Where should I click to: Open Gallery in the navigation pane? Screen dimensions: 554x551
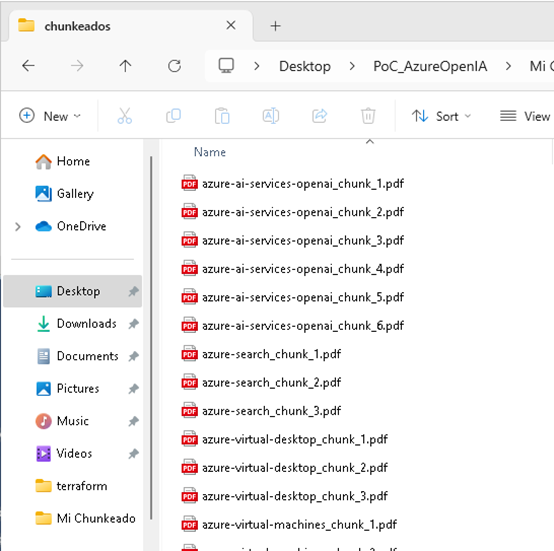(x=72, y=194)
